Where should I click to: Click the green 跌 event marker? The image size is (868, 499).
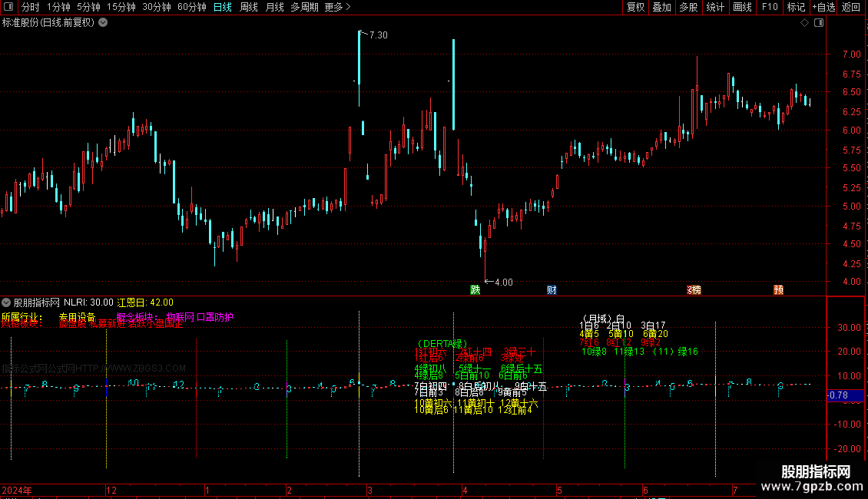[475, 290]
